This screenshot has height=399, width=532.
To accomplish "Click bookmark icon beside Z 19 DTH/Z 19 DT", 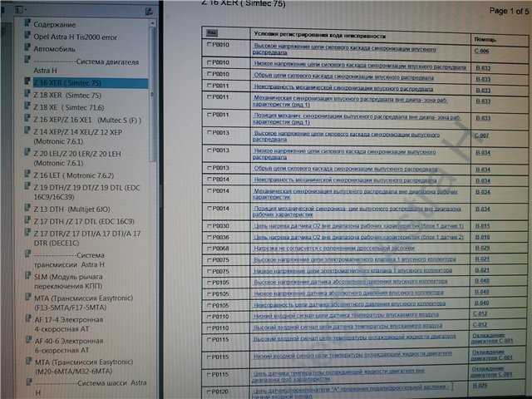I will 27,186.
